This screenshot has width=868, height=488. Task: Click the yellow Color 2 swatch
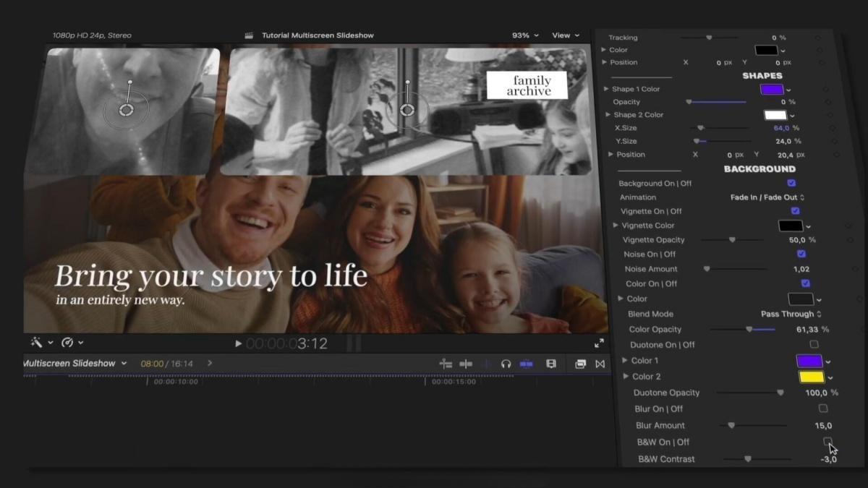point(811,377)
